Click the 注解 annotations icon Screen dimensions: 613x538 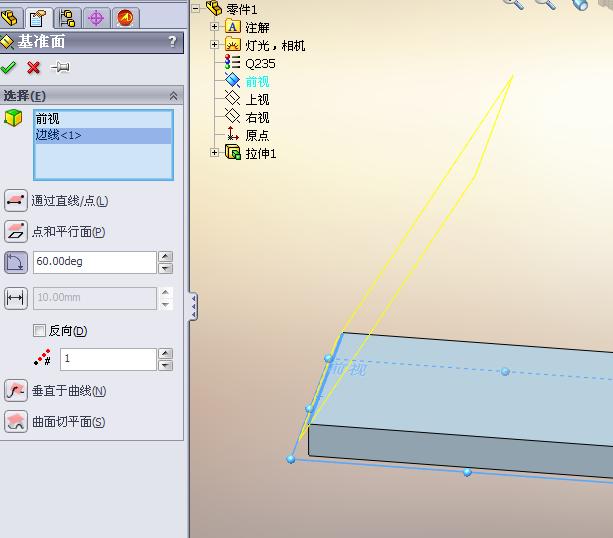point(233,27)
